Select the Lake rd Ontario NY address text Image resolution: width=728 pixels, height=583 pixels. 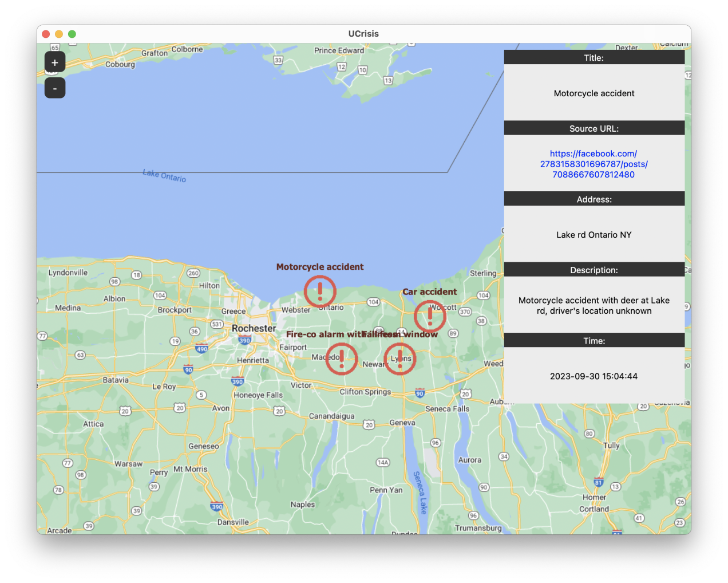[x=594, y=234]
